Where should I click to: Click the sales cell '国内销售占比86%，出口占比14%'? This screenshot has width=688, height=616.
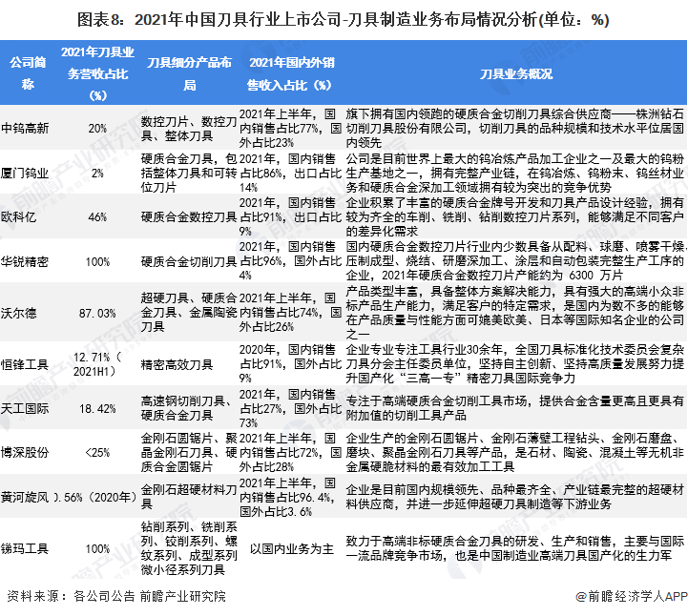point(290,174)
